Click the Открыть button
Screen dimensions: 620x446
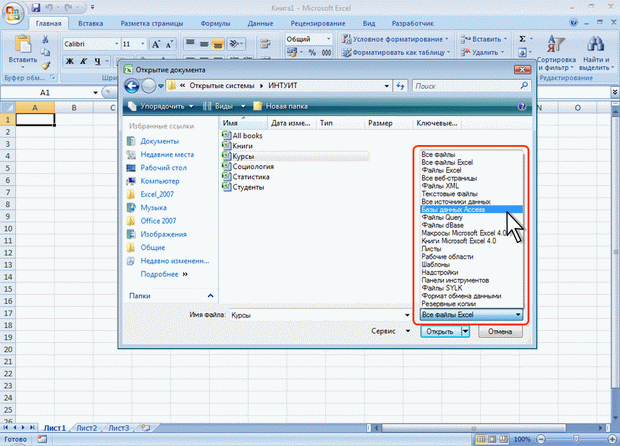coord(440,331)
